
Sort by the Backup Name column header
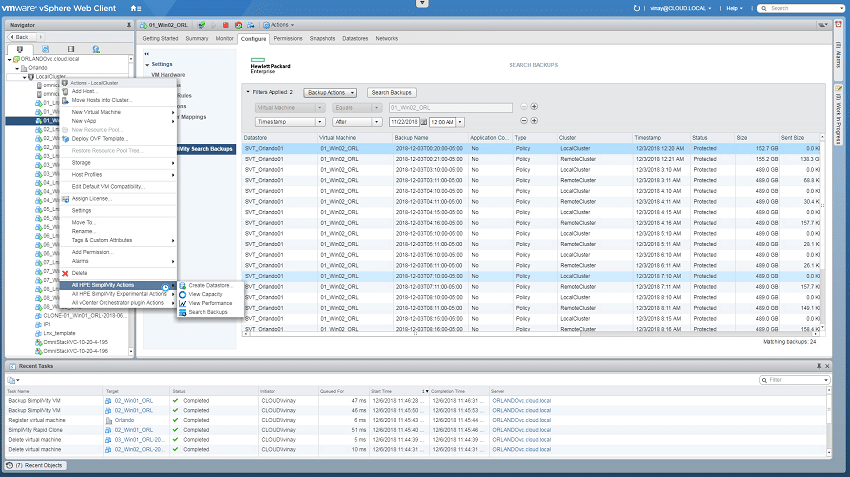pyautogui.click(x=430, y=138)
